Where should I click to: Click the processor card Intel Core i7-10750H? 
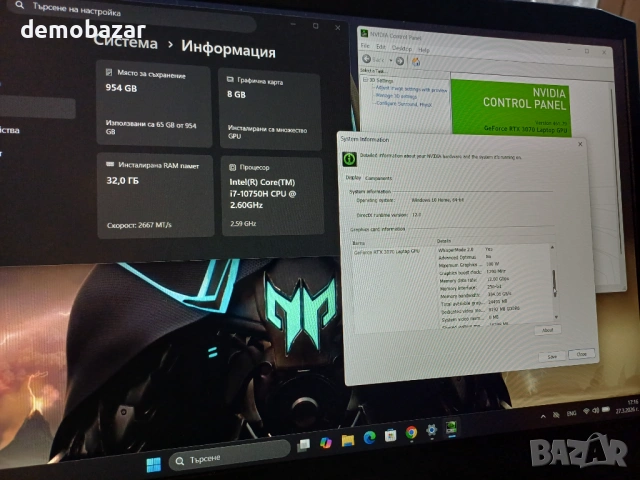[x=272, y=197]
